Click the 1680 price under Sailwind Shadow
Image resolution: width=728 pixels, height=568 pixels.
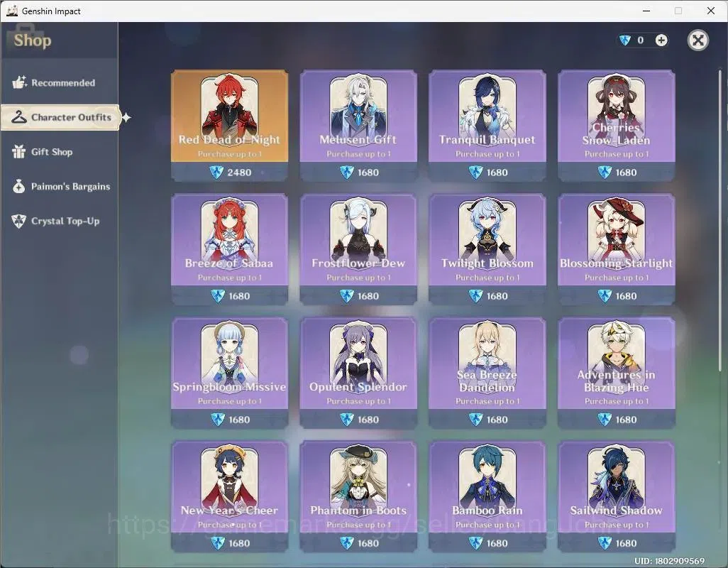[x=627, y=543]
